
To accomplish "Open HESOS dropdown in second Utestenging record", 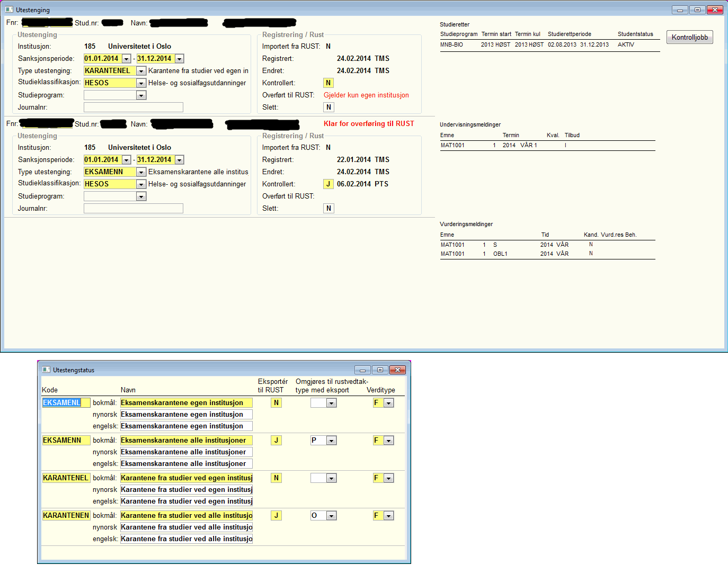I will [x=141, y=184].
